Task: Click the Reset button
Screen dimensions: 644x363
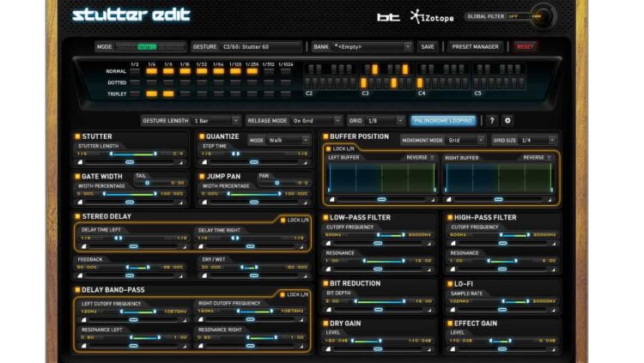Action: click(526, 47)
